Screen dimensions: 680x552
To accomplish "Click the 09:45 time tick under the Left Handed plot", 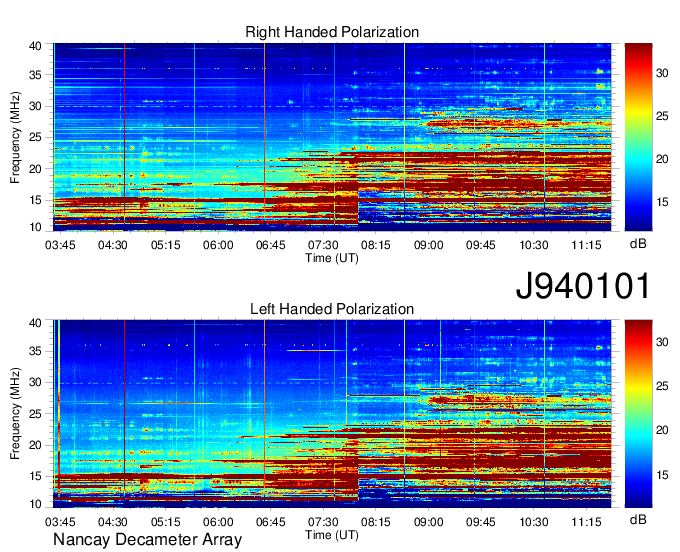I will click(481, 522).
